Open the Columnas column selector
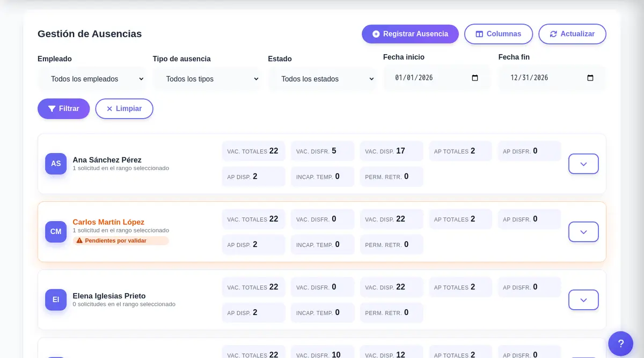 (x=499, y=34)
